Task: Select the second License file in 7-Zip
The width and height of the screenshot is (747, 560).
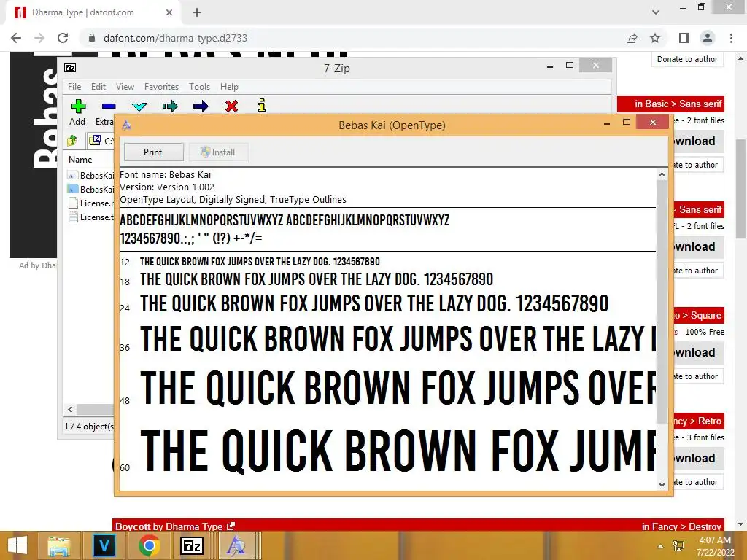Action: (90, 217)
